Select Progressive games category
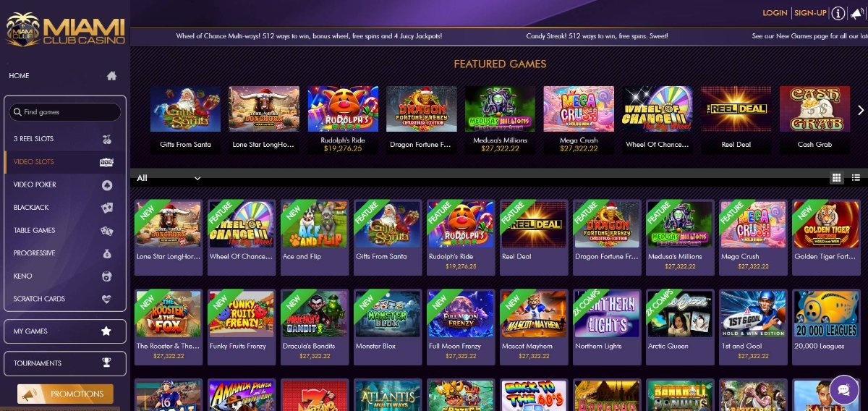The height and width of the screenshot is (411, 868). (x=64, y=253)
